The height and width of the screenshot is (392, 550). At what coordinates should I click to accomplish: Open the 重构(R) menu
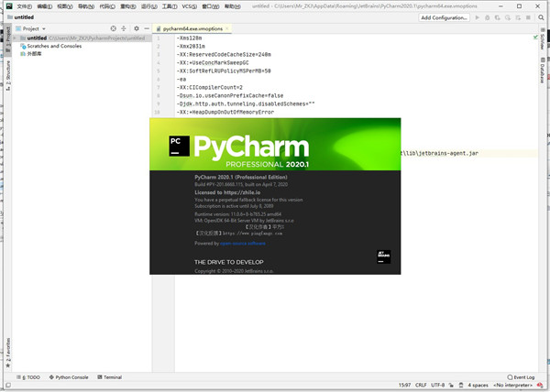click(127, 6)
